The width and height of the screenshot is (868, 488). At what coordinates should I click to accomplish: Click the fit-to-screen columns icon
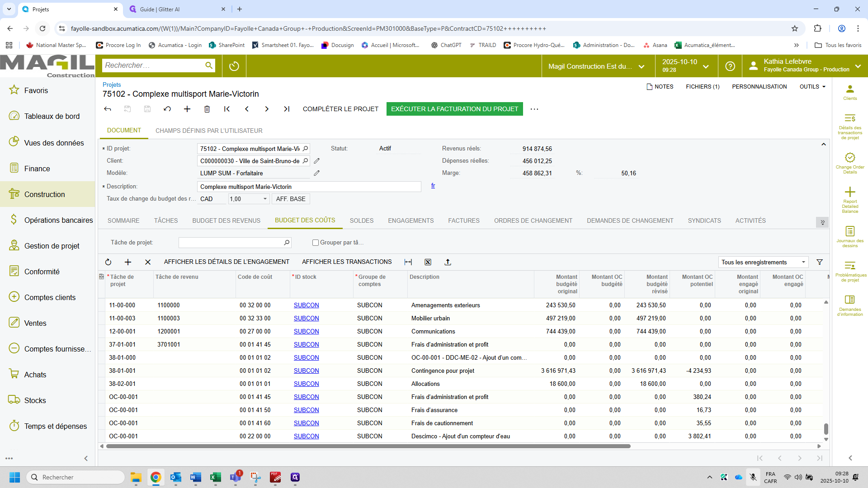(408, 262)
